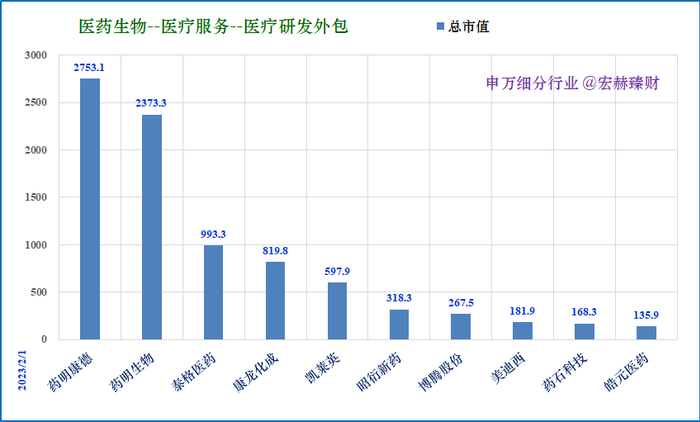Viewport: 700px width, 422px height.
Task: Click the 药明康德 bar
Action: click(90, 209)
